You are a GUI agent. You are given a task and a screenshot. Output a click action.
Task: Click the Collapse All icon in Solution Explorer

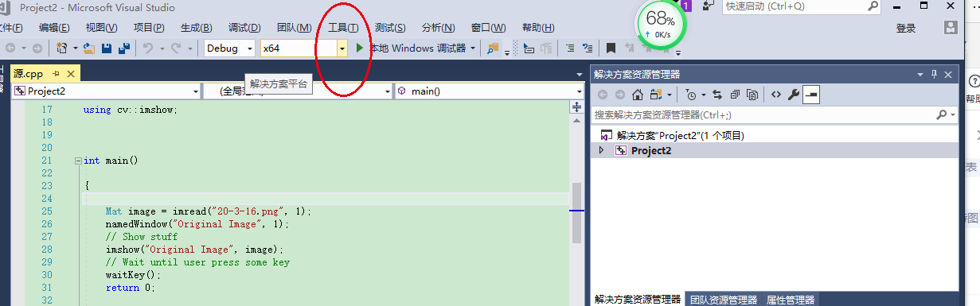[735, 95]
